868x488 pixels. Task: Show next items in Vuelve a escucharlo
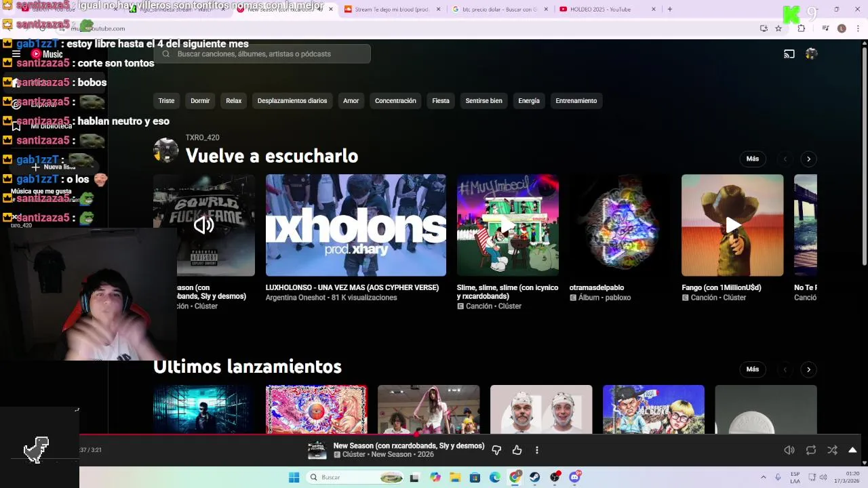pos(808,159)
